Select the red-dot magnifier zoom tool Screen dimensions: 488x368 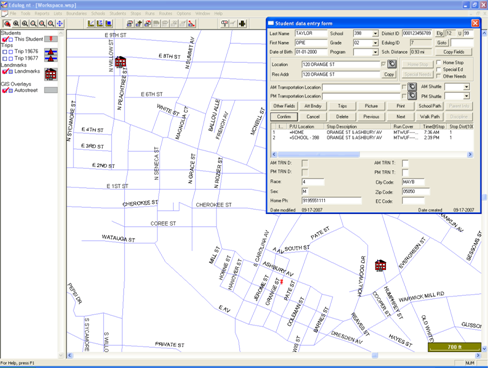(7, 23)
